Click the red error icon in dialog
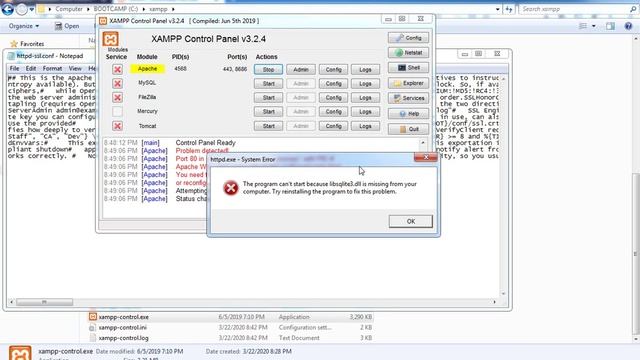Image resolution: width=640 pixels, height=360 pixels. [231, 188]
